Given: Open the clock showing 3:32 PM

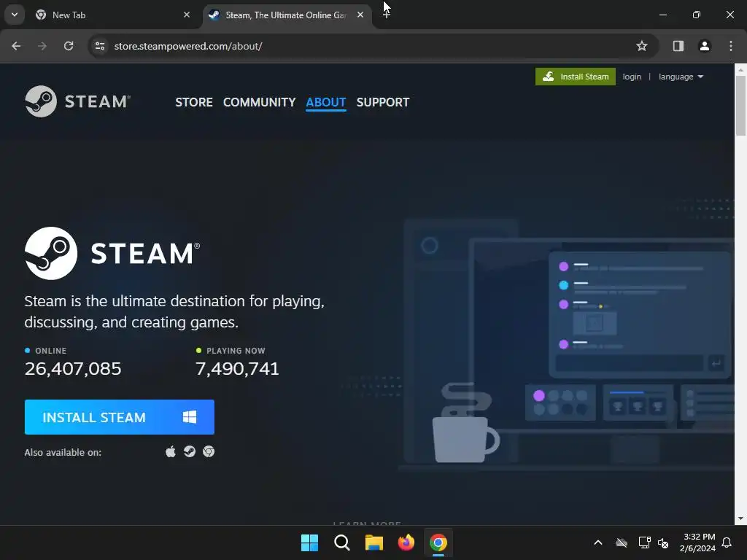Looking at the screenshot, I should coord(697,542).
